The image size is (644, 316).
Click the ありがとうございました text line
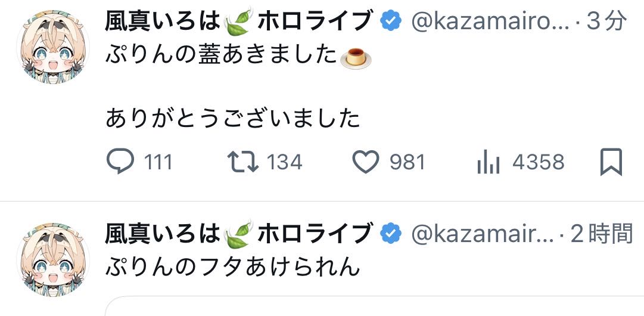[233, 118]
